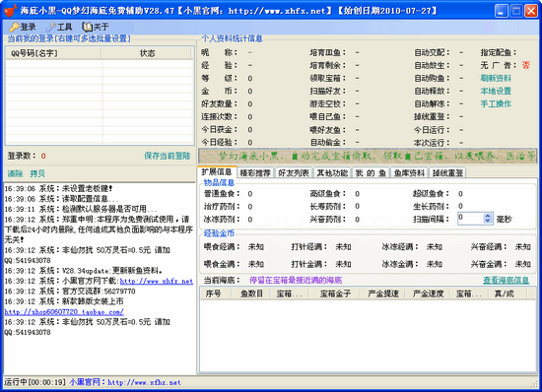Image resolution: width=542 pixels, height=392 pixels.
Task: Click the 未设置老板键 log line
Action: tap(58, 188)
